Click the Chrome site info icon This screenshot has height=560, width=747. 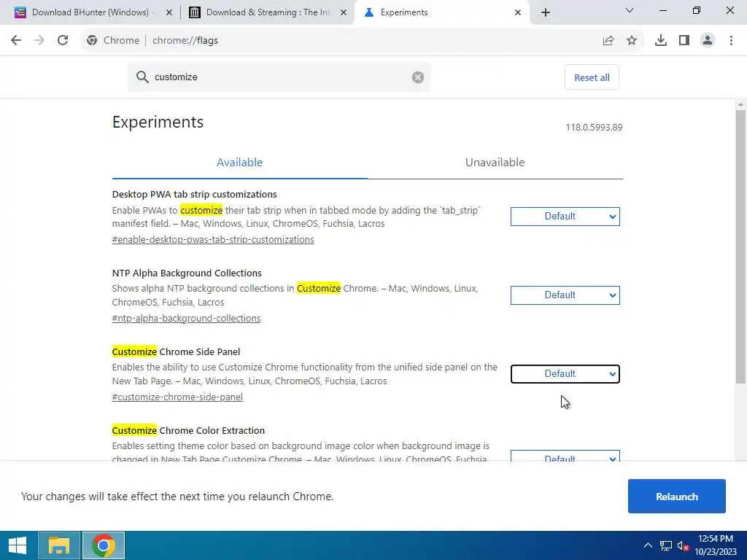tap(92, 41)
